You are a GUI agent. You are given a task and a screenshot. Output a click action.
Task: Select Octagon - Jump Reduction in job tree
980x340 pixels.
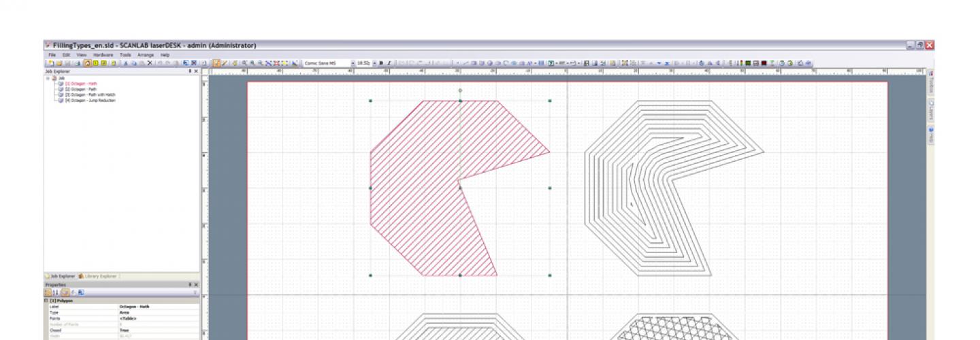click(x=93, y=101)
